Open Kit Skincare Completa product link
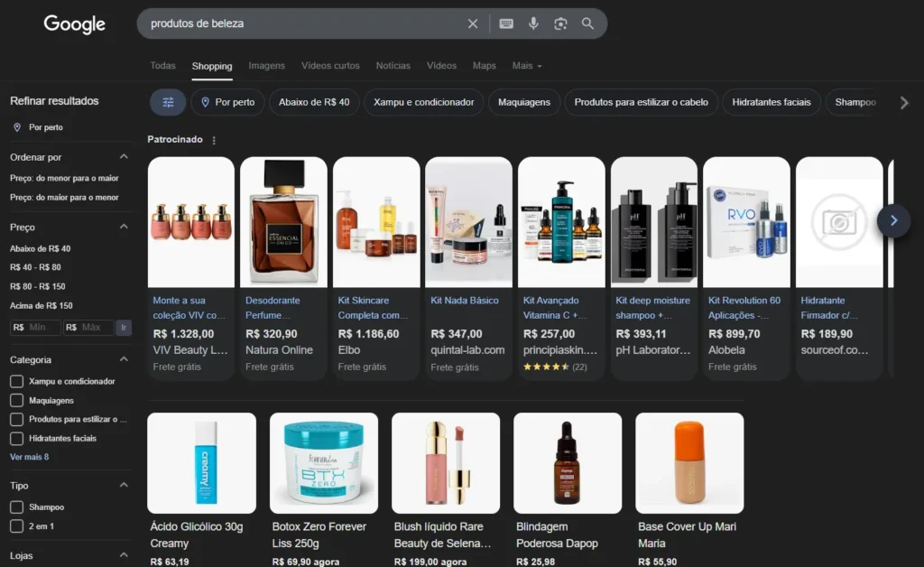 (x=373, y=308)
